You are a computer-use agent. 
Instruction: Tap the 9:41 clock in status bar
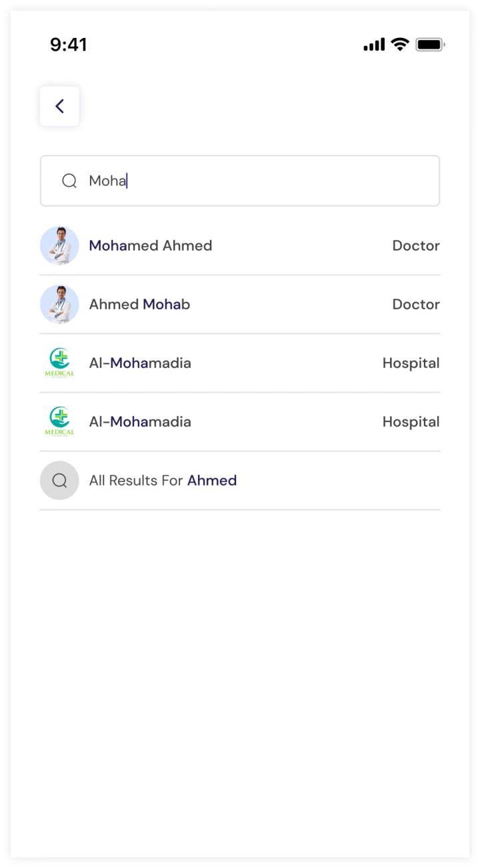click(x=69, y=45)
